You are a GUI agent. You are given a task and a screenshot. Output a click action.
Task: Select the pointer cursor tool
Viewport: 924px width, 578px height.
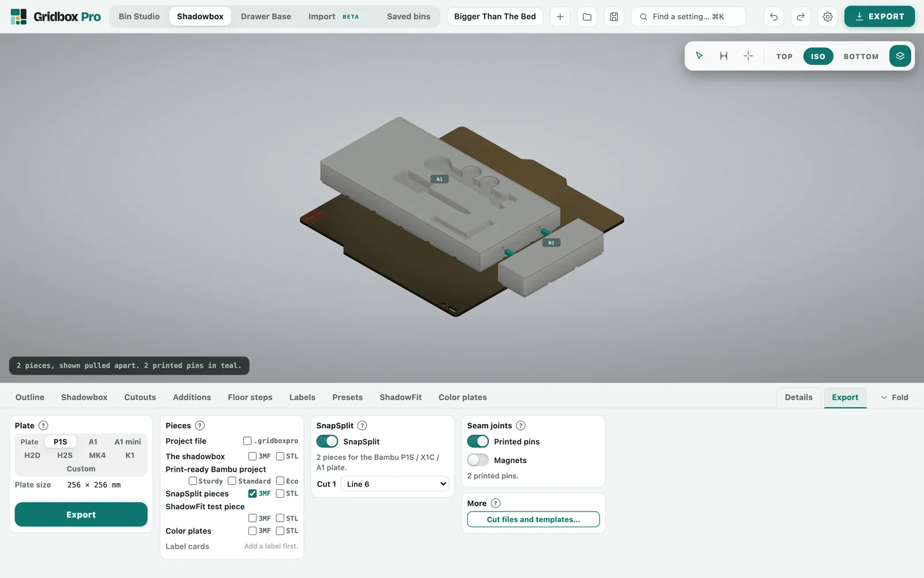[699, 56]
